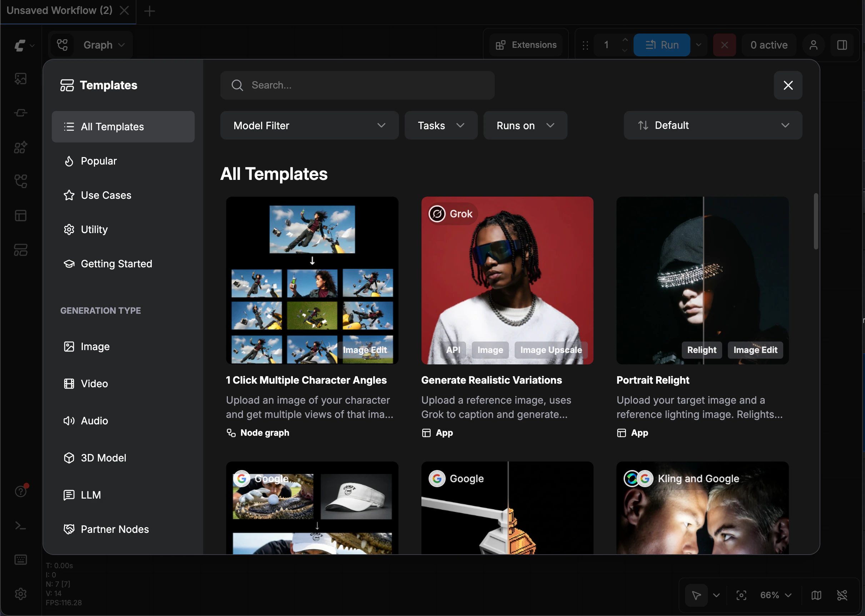Click the fit view icon in bottom bar
Viewport: 865px width, 616px height.
[741, 595]
